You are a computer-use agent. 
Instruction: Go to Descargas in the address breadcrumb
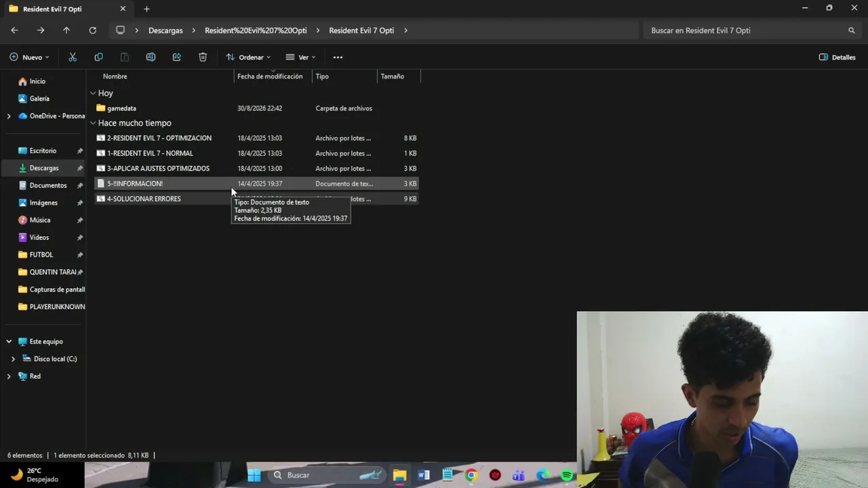[x=165, y=30]
